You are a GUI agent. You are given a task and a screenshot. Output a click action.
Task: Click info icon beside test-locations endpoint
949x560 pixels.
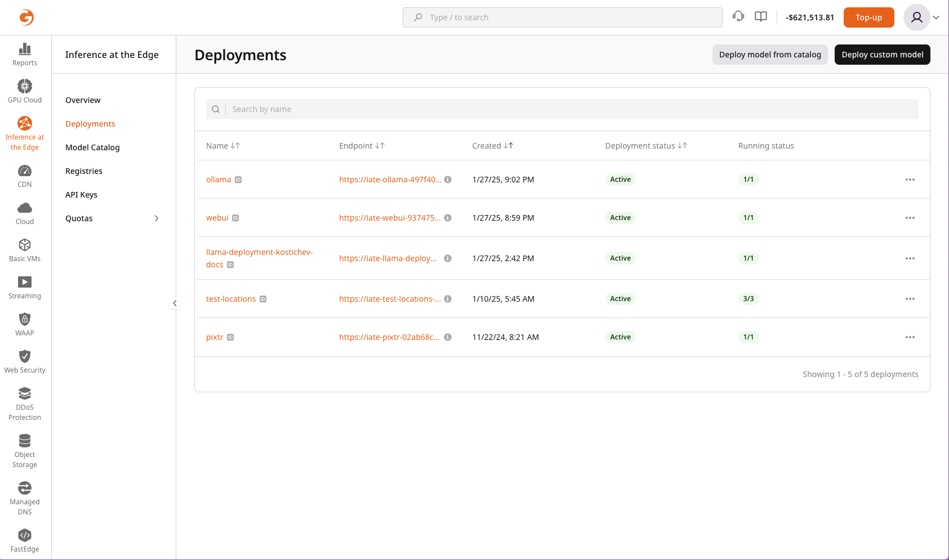448,299
